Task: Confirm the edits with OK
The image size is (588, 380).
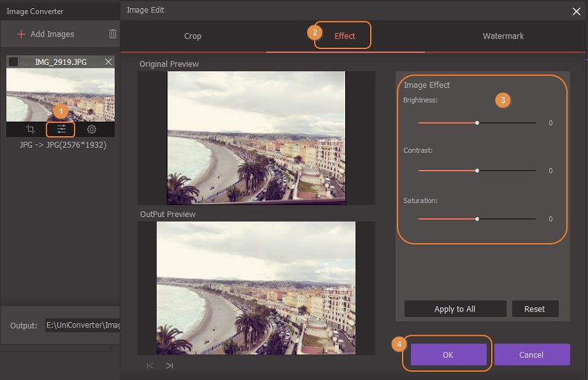Action: pyautogui.click(x=448, y=354)
